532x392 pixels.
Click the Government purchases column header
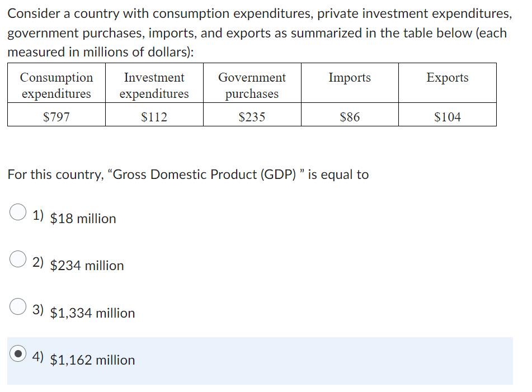tap(252, 85)
